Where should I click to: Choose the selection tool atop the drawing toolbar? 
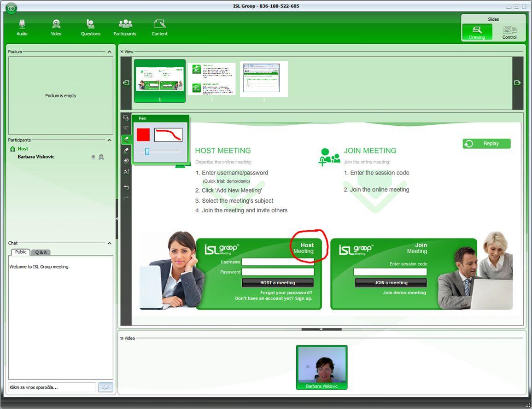[x=126, y=118]
